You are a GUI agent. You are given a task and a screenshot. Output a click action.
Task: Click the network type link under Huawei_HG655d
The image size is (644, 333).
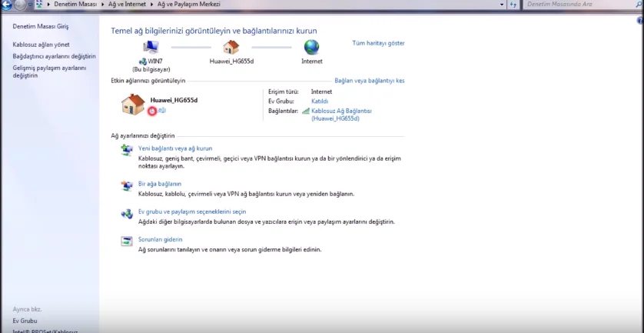(159, 110)
